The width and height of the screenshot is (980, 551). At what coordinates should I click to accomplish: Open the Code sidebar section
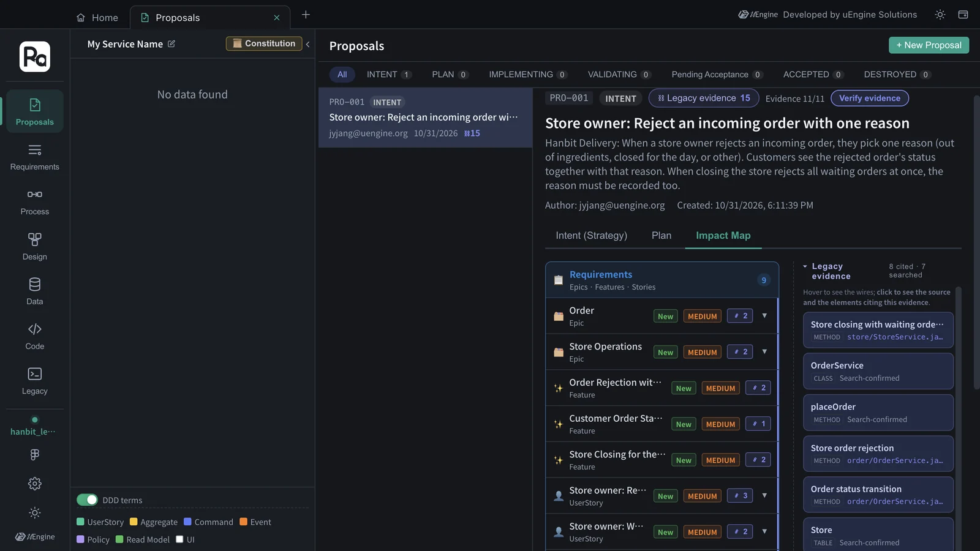pos(35,336)
